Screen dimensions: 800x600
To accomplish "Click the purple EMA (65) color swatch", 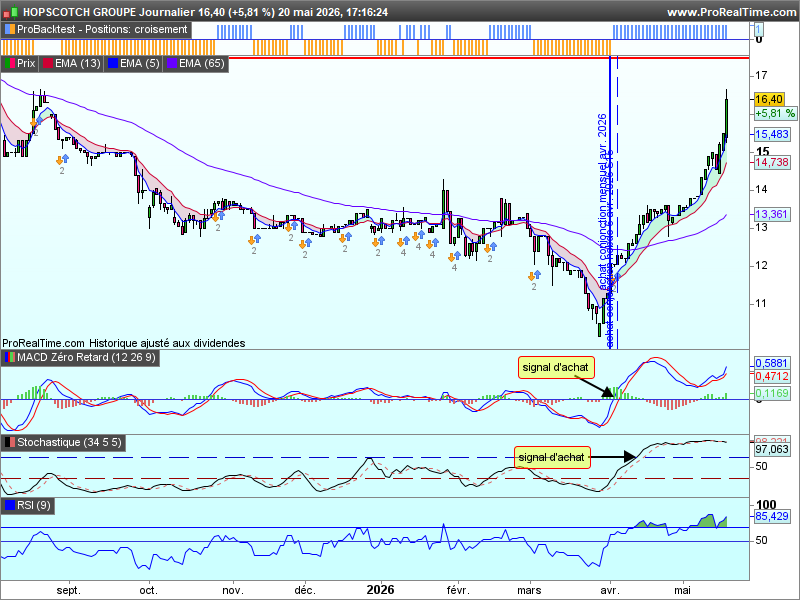I will point(171,64).
